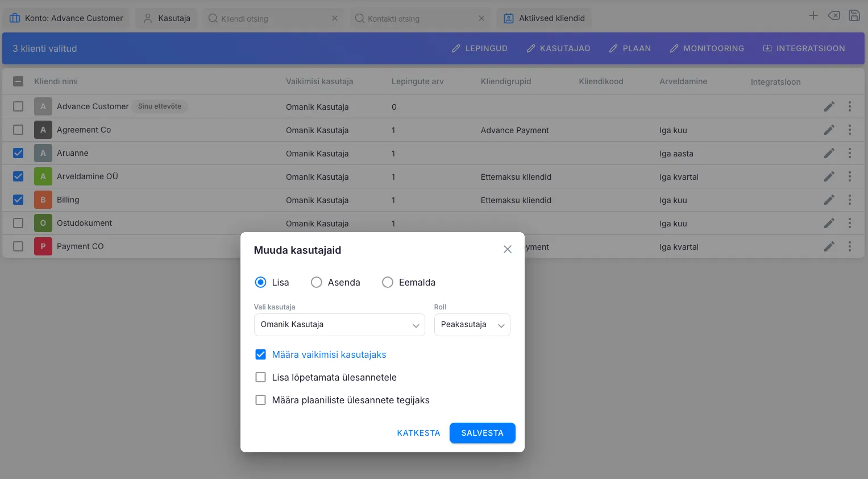Click the pencil icon for the Billing row
This screenshot has height=479, width=868.
click(829, 200)
